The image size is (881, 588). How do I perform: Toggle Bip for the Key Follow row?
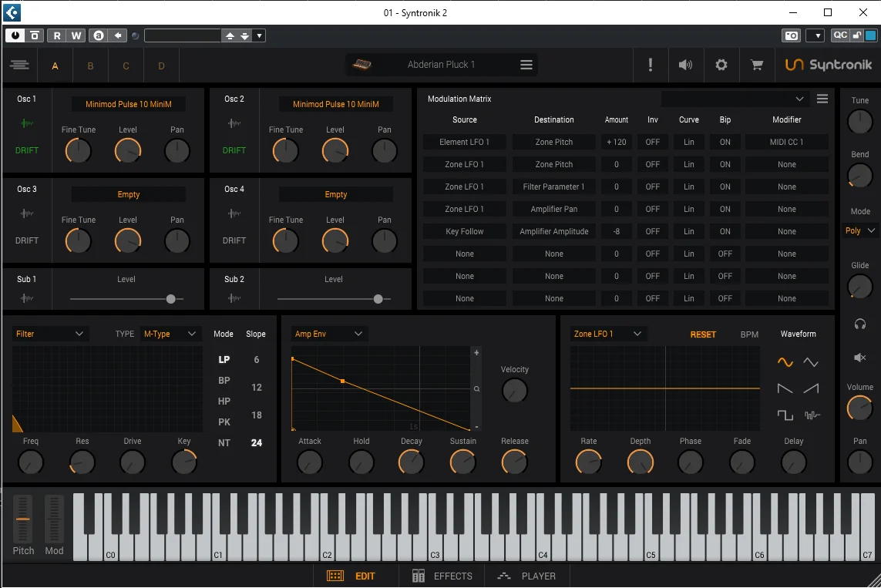(725, 231)
